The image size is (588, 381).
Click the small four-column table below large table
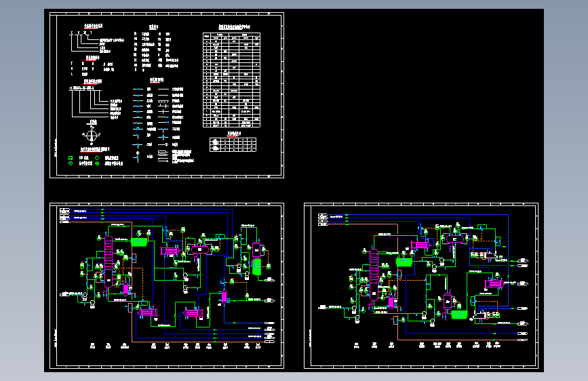(x=233, y=144)
